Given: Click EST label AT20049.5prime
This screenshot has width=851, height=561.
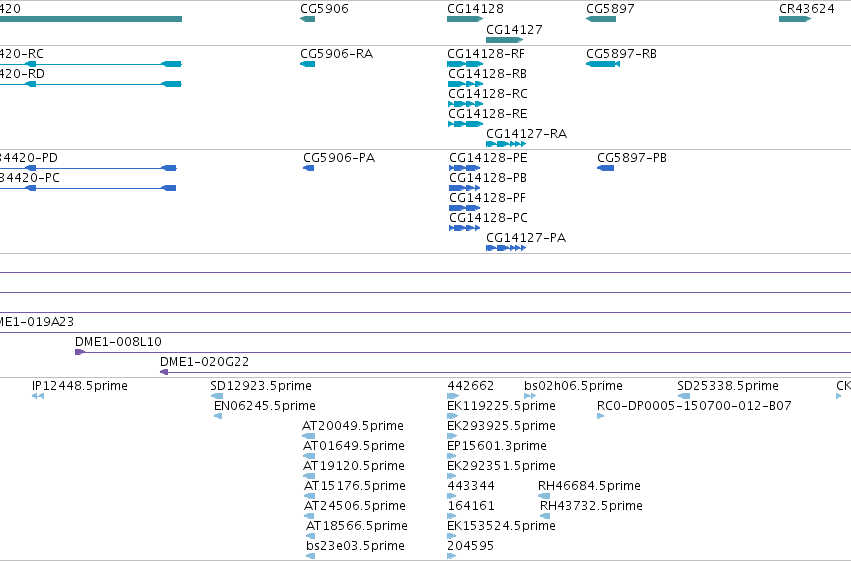Looking at the screenshot, I should [353, 426].
